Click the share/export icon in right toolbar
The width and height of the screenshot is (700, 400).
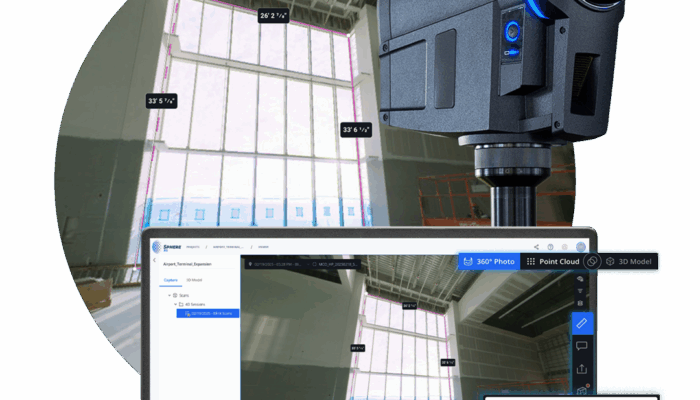tap(582, 369)
